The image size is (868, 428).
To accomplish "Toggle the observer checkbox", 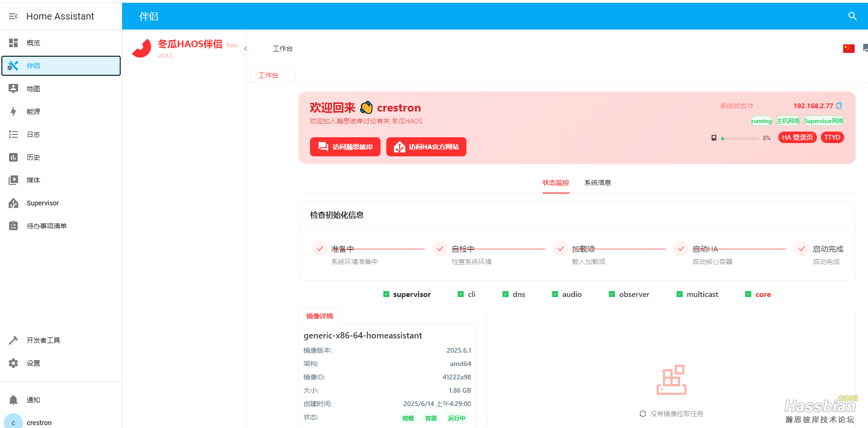I will coord(612,295).
